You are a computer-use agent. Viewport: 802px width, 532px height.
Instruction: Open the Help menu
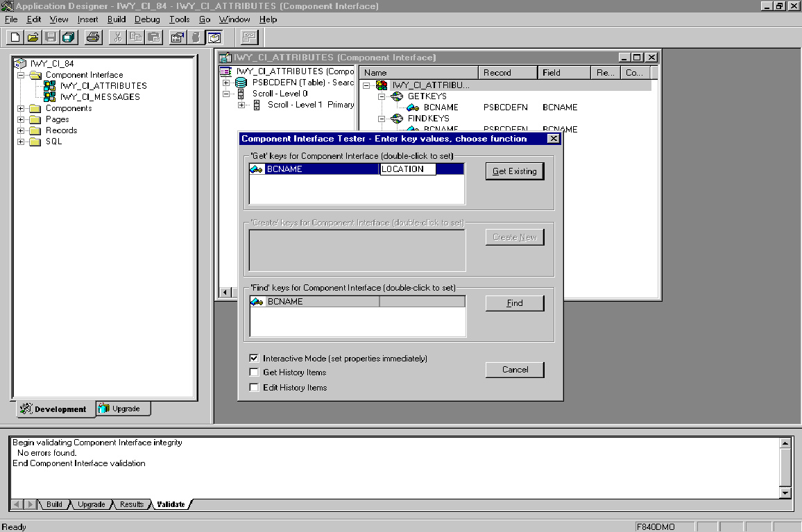[268, 19]
